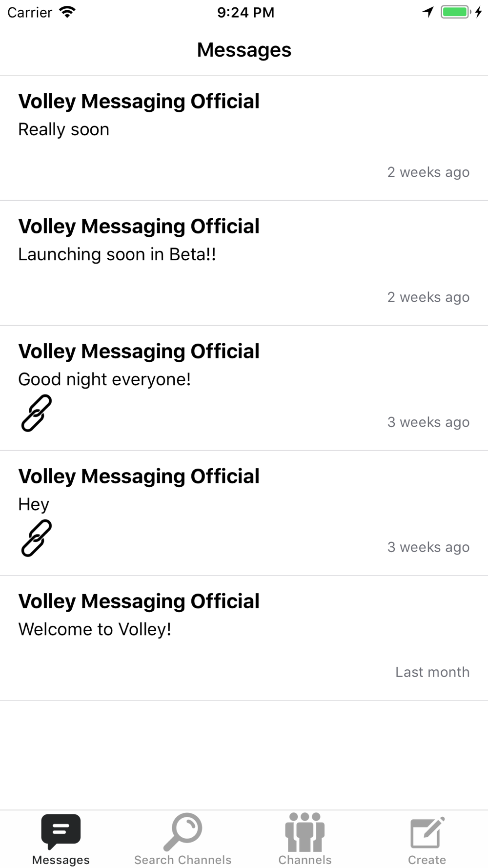The image size is (488, 868).
Task: Tap the Create tab label
Action: pos(427,860)
